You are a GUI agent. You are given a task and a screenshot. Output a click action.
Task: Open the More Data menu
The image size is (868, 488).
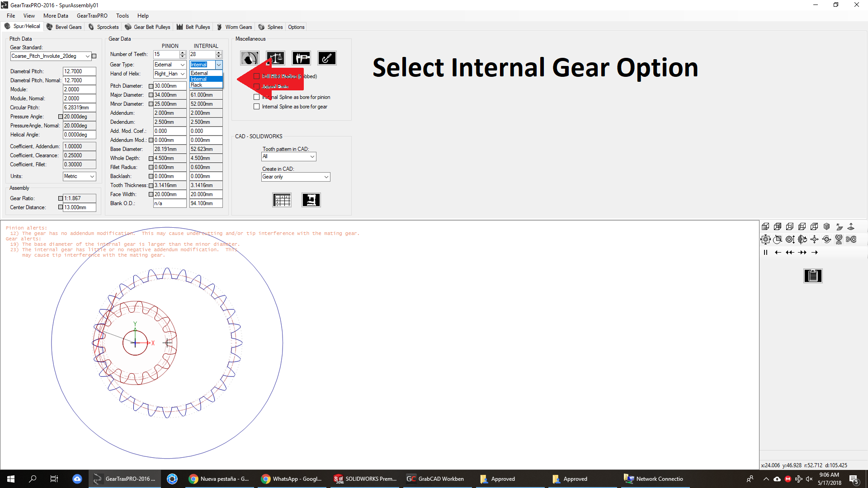click(x=56, y=16)
